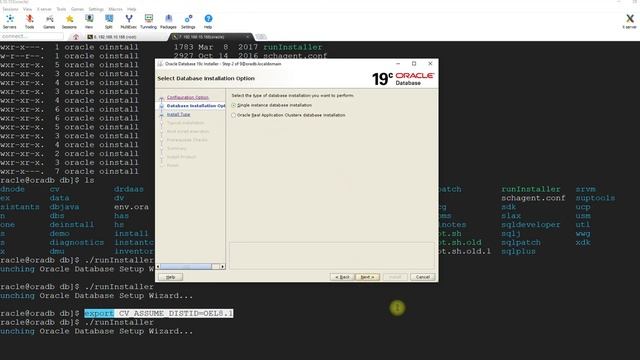Click the steps panel scrollbar left arrow
The width and height of the screenshot is (640, 360).
point(158,267)
